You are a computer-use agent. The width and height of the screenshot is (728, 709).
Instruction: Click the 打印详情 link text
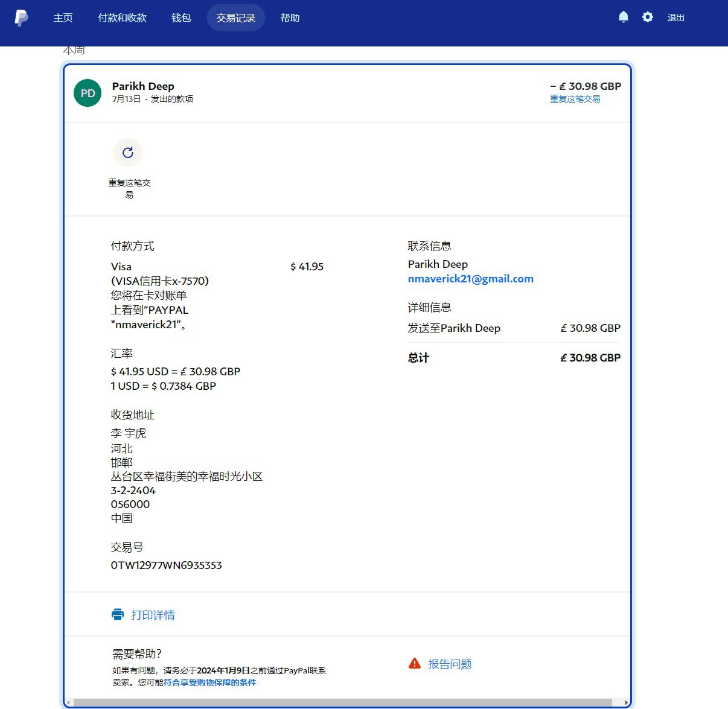(153, 615)
